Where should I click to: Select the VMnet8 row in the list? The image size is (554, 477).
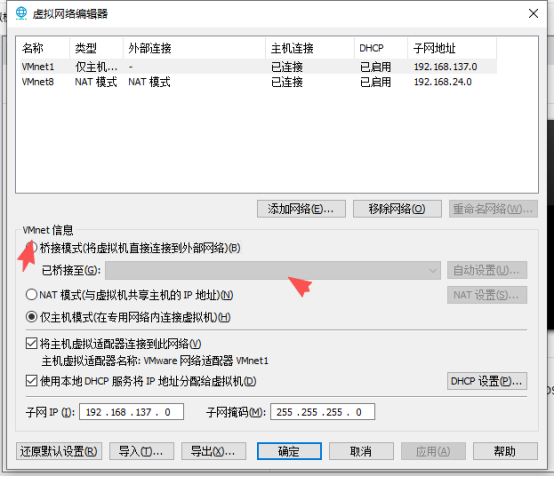click(258, 82)
